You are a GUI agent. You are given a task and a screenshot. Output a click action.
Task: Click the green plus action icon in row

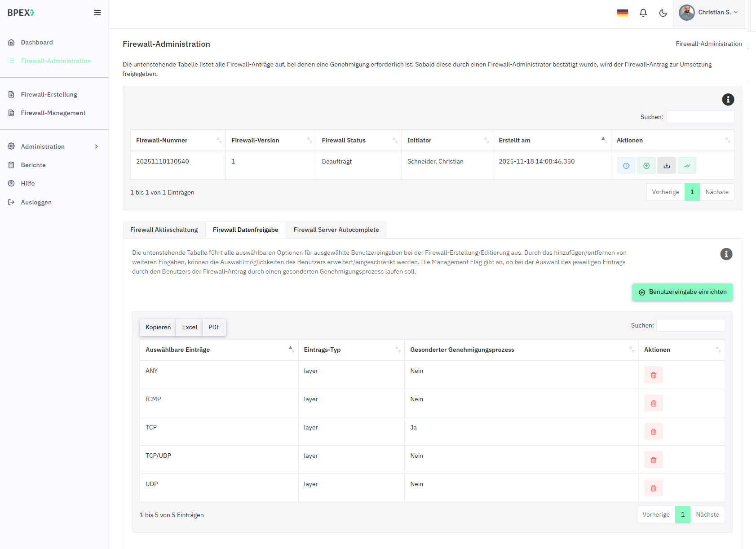point(646,166)
